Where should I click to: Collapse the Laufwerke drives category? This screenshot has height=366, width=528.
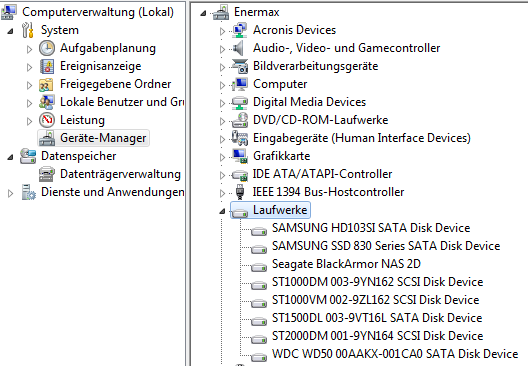(222, 211)
